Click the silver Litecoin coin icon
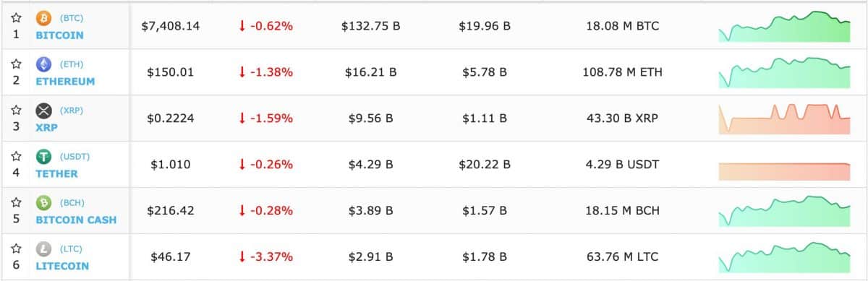 click(44, 249)
